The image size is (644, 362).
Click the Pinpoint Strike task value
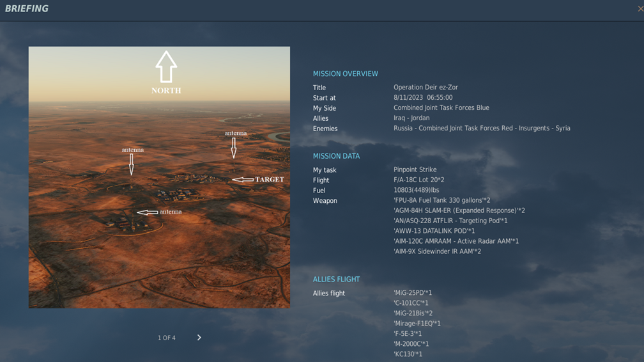pos(415,170)
